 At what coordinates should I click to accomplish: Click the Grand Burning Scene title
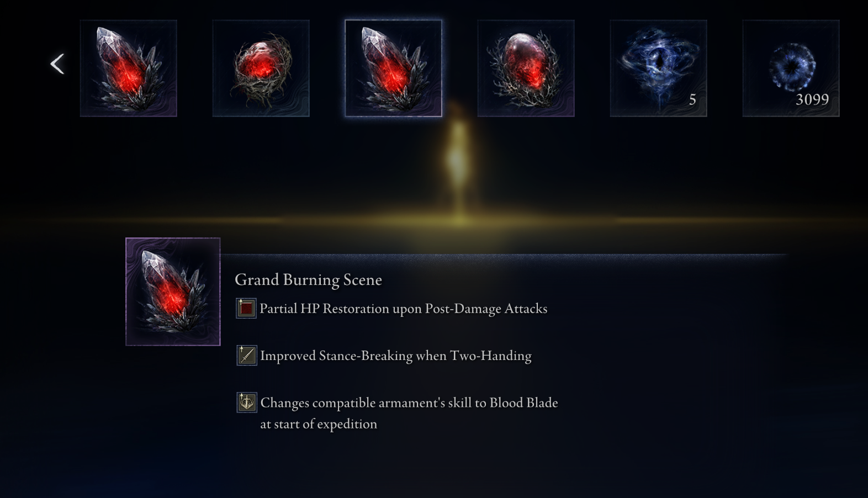pos(308,280)
